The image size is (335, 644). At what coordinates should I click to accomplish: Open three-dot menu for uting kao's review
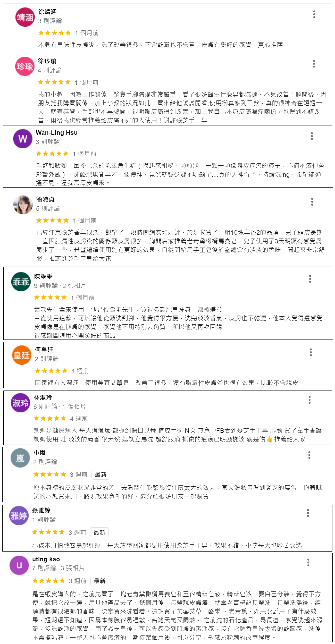(308, 562)
